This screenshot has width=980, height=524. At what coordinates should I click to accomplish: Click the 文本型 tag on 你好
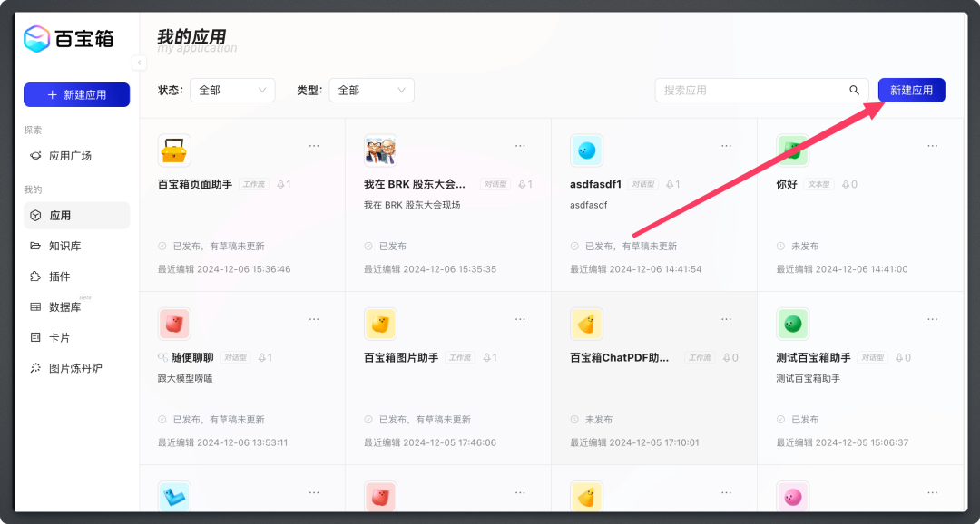[x=818, y=184]
